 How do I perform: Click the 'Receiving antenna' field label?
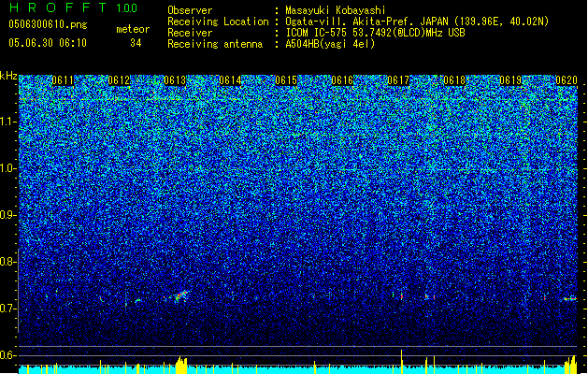pos(215,44)
